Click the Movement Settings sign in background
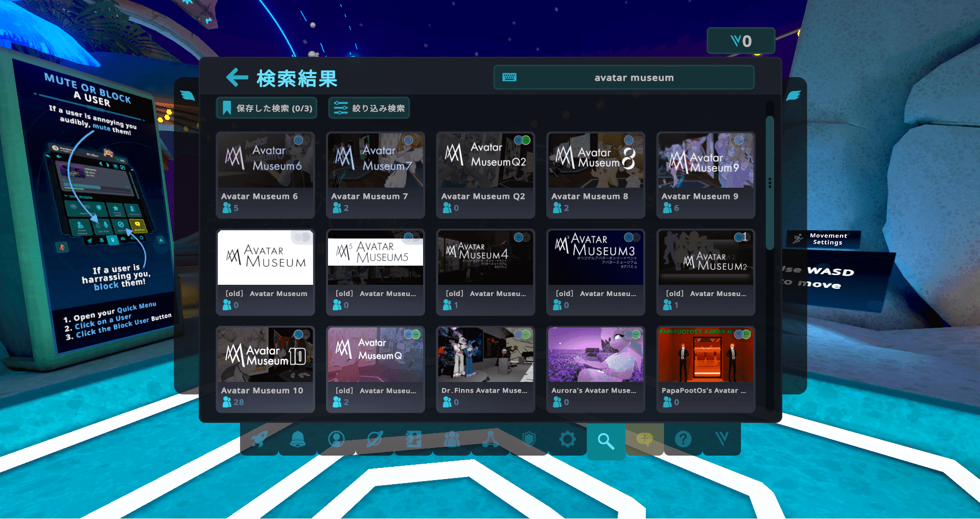The height and width of the screenshot is (519, 980). (824, 239)
